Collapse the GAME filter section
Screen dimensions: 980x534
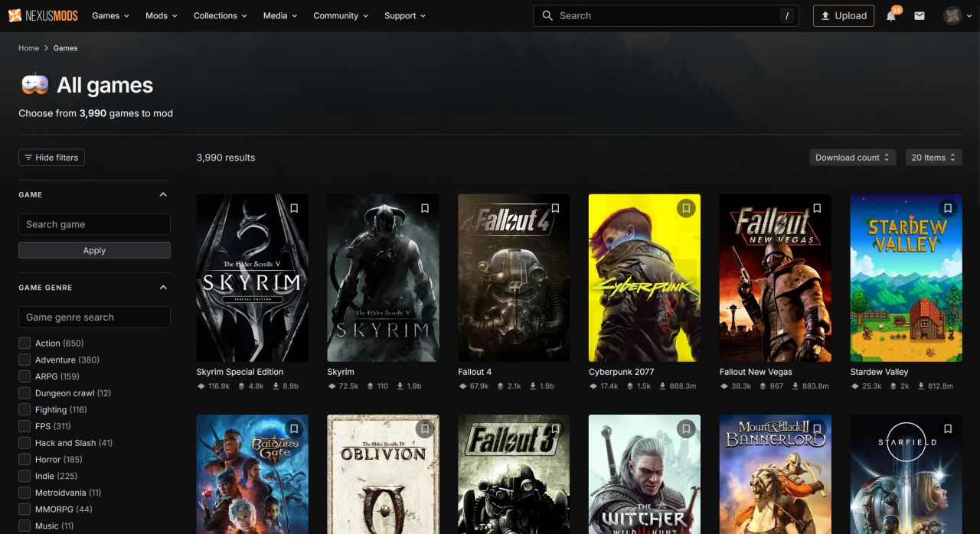[163, 195]
